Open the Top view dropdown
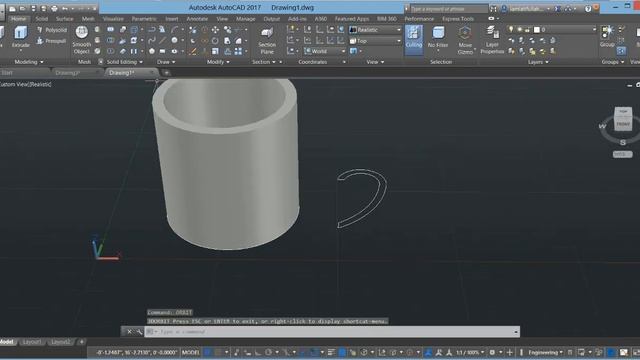The image size is (640, 360). [x=376, y=41]
